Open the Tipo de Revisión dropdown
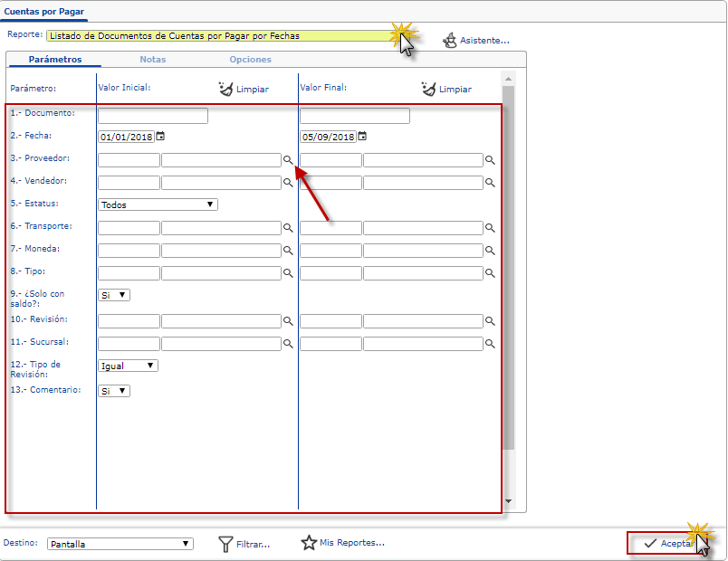Image resolution: width=728 pixels, height=561 pixels. pos(128,366)
